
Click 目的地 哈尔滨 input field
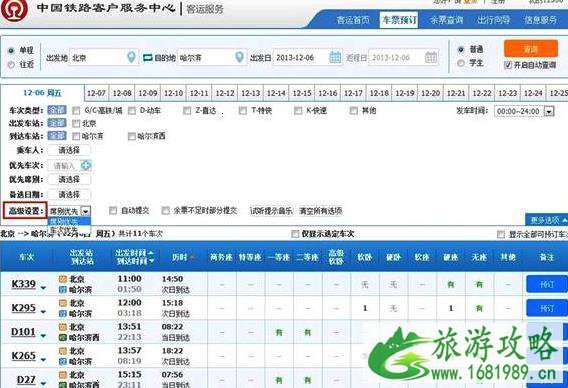(x=212, y=57)
